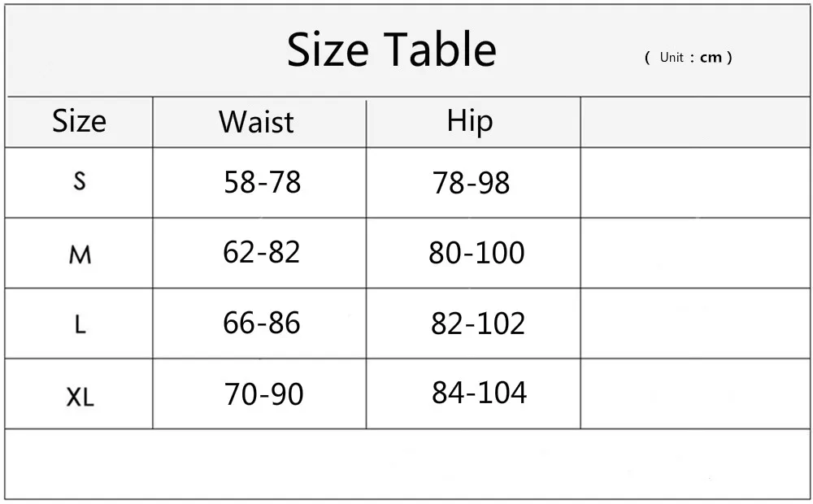The image size is (813, 504).
Task: Select the L size row label
Action: [80, 324]
